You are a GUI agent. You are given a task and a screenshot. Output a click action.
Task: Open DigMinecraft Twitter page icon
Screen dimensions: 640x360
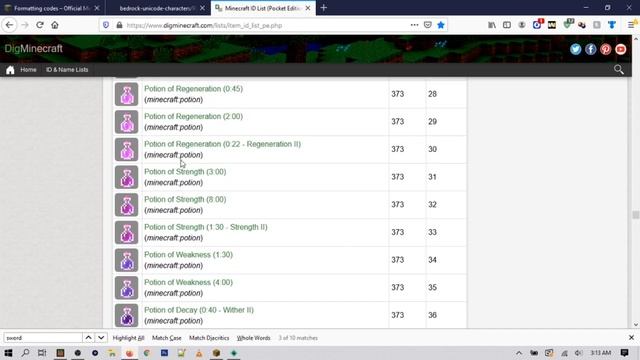[x=576, y=49]
